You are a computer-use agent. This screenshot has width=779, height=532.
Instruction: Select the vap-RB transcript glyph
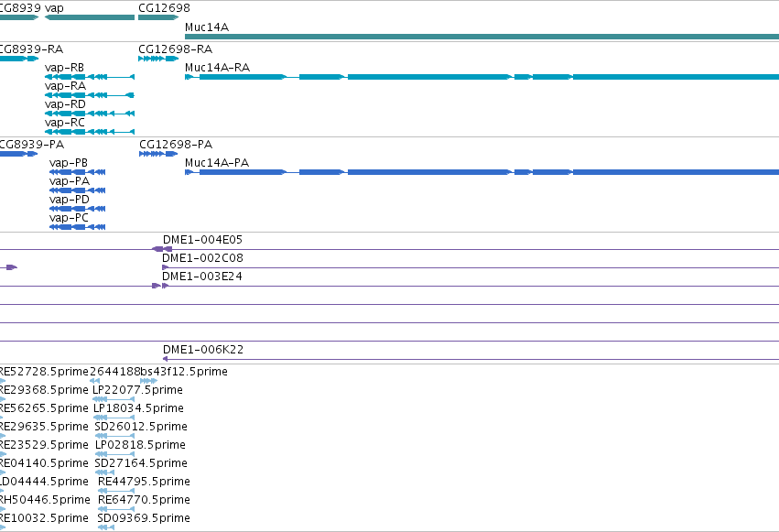[x=90, y=77]
